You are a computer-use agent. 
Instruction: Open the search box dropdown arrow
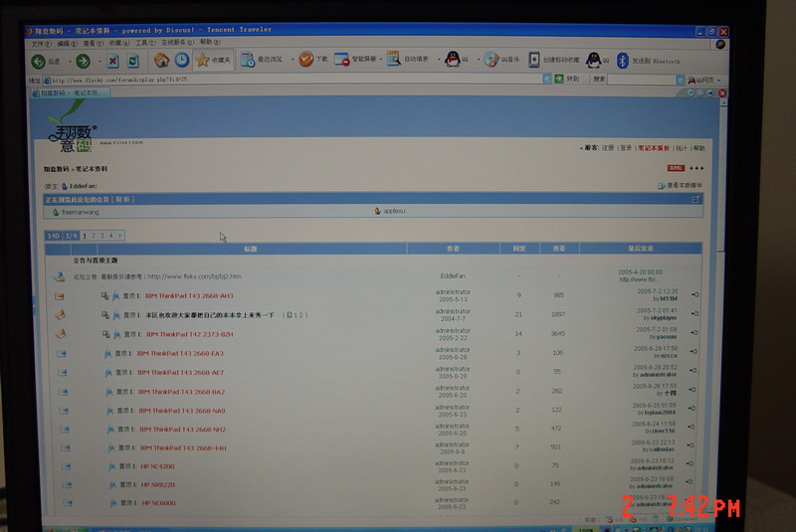[681, 80]
